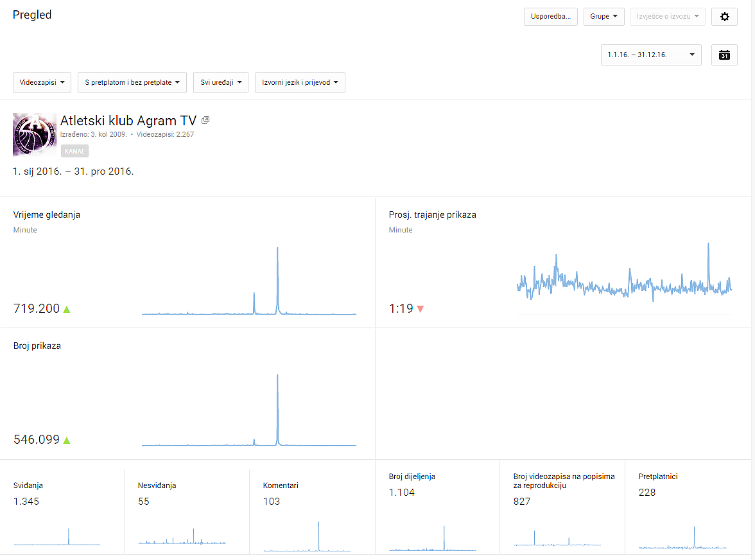This screenshot has width=755, height=560.
Task: Click the green up arrow beside 546.099
Action: (x=67, y=440)
